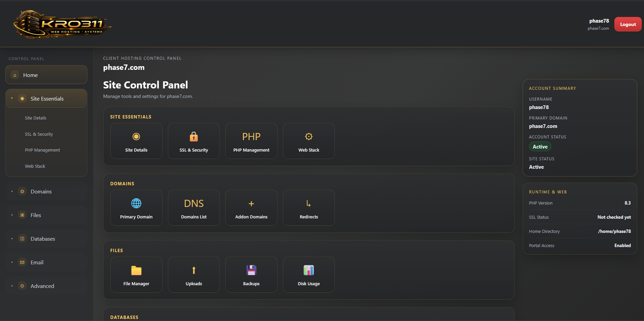Click the Logout button
The image size is (644, 321).
627,24
